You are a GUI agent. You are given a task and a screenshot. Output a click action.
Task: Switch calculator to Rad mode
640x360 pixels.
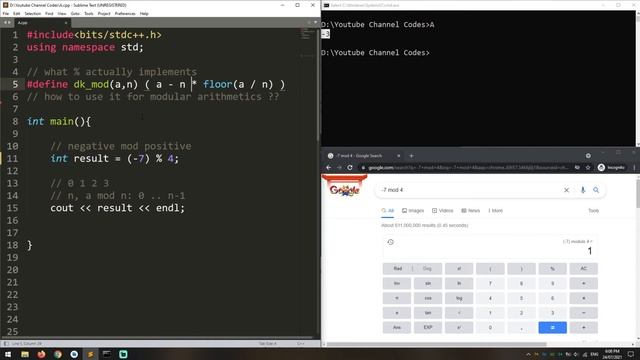click(398, 269)
